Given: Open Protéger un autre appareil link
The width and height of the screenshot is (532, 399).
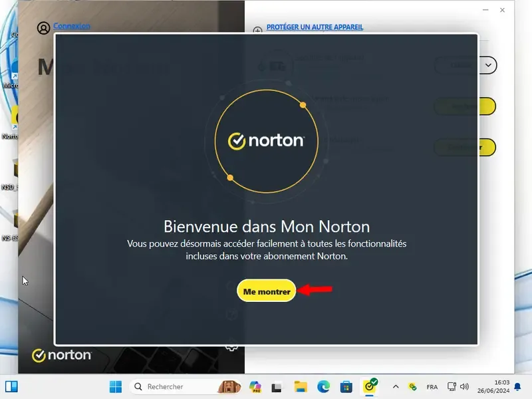Looking at the screenshot, I should tap(315, 27).
